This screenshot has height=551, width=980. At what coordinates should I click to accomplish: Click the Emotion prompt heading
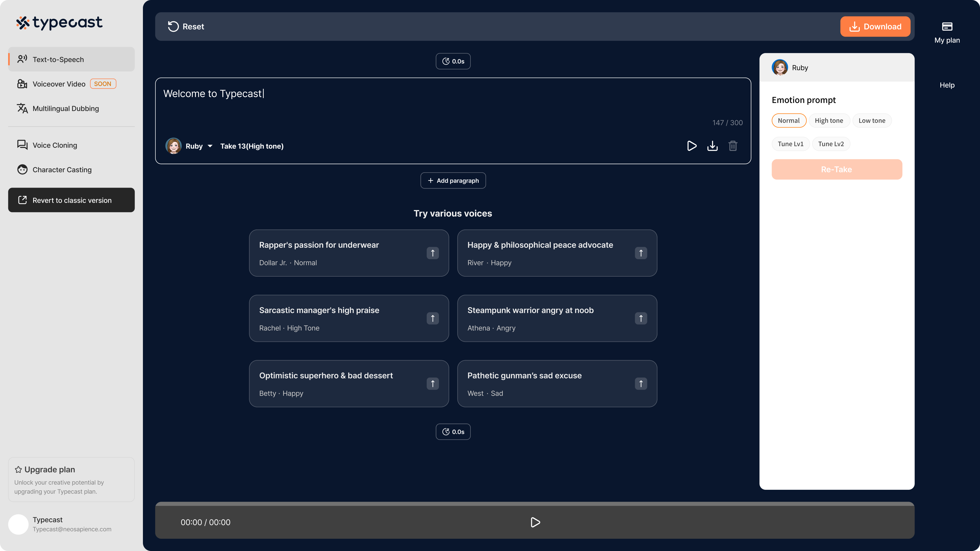point(803,100)
